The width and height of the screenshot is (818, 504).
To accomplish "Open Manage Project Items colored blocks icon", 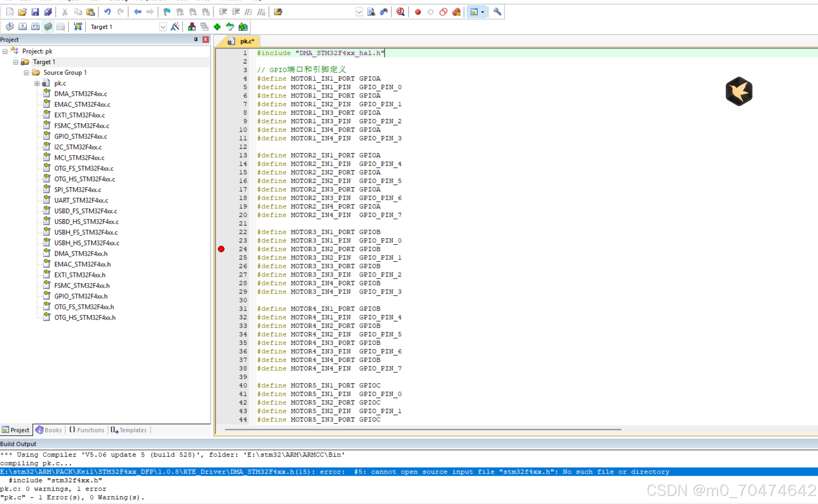I will pos(192,27).
